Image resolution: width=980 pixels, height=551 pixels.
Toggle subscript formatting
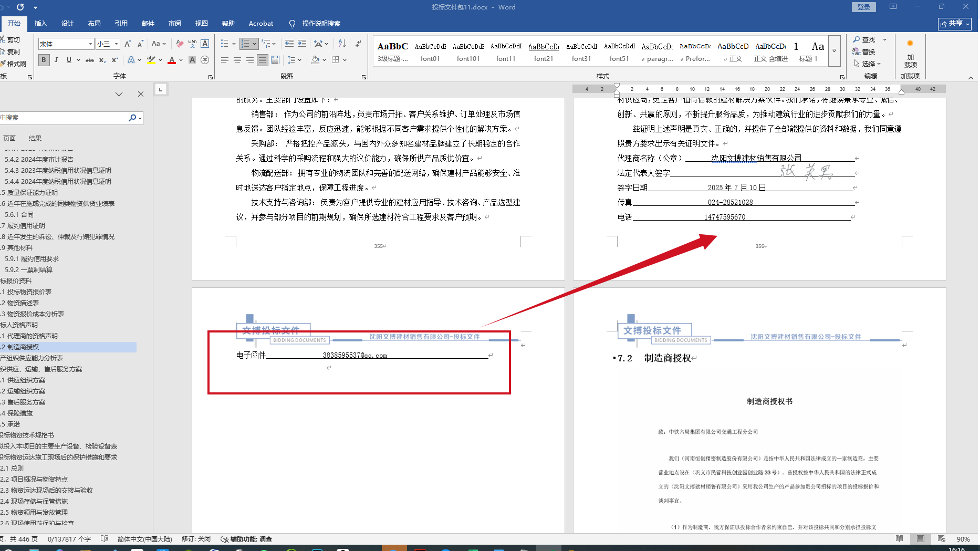coord(102,60)
